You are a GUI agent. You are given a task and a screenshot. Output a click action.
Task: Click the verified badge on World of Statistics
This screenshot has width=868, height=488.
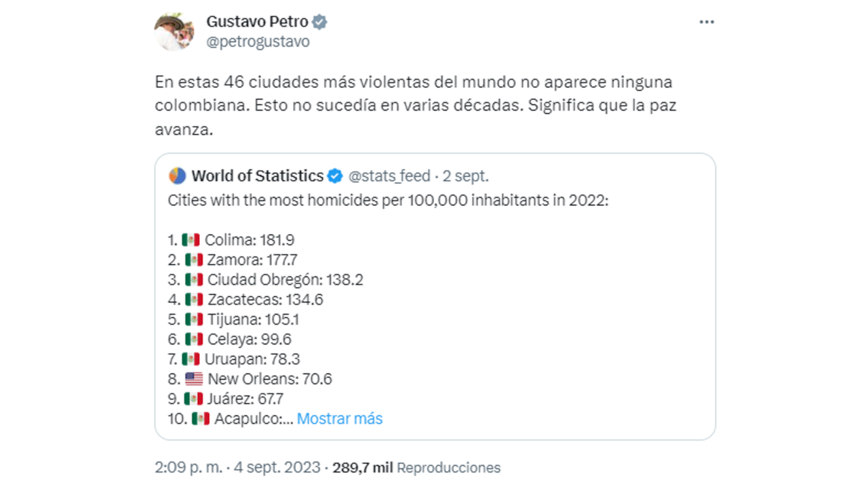pos(335,176)
